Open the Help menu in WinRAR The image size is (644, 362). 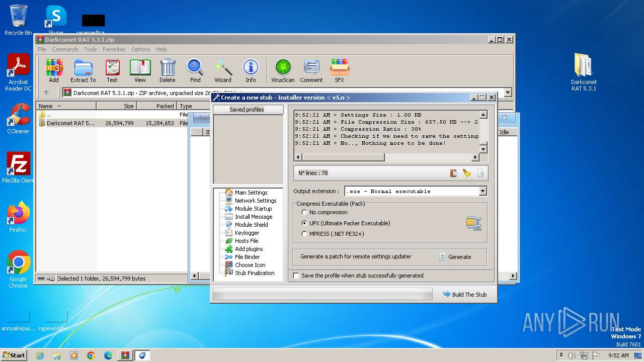pos(161,49)
